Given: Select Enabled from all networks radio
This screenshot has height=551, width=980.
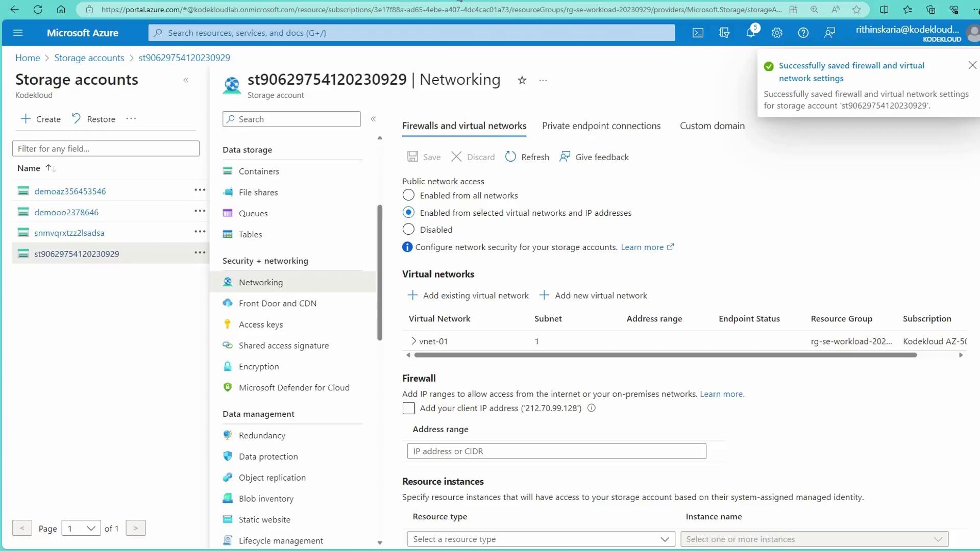Looking at the screenshot, I should (x=408, y=195).
